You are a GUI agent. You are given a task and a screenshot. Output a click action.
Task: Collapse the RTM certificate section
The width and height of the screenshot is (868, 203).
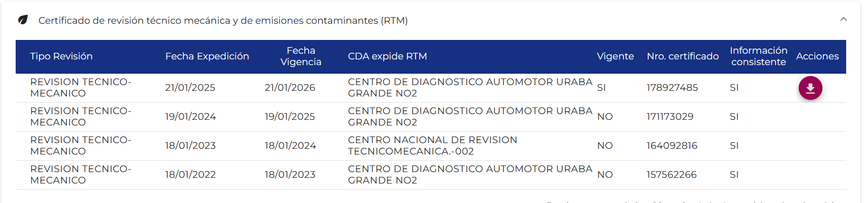pos(843,19)
